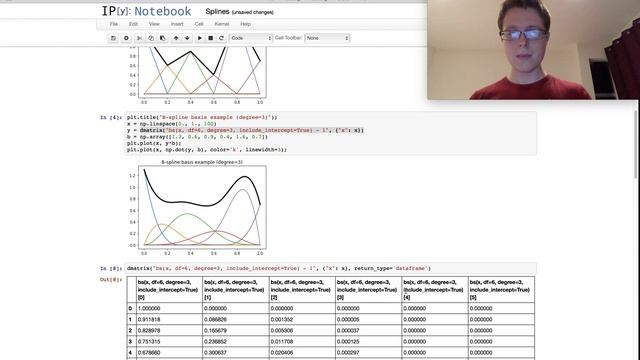Screen dimensions: 640x360
Task: Open the View menu
Action: click(154, 24)
